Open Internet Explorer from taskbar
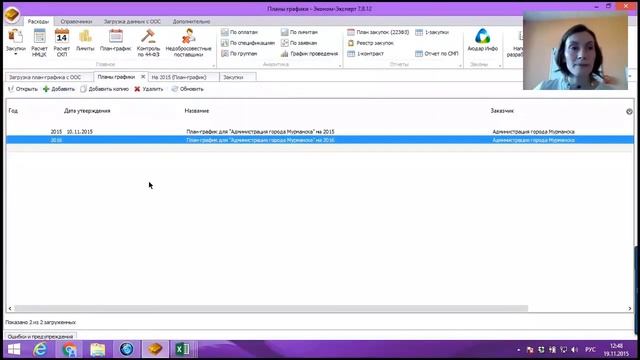Viewport: 640px width, 360px height. coord(40,349)
